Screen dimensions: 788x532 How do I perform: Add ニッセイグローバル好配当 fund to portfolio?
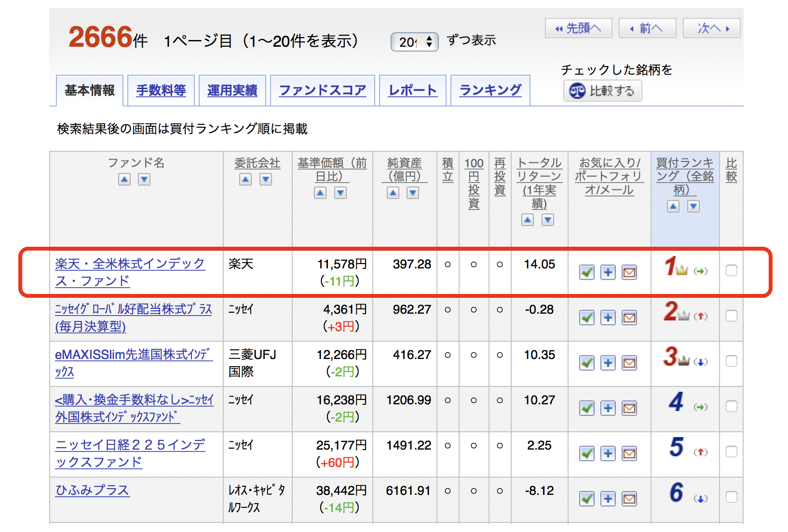608,318
